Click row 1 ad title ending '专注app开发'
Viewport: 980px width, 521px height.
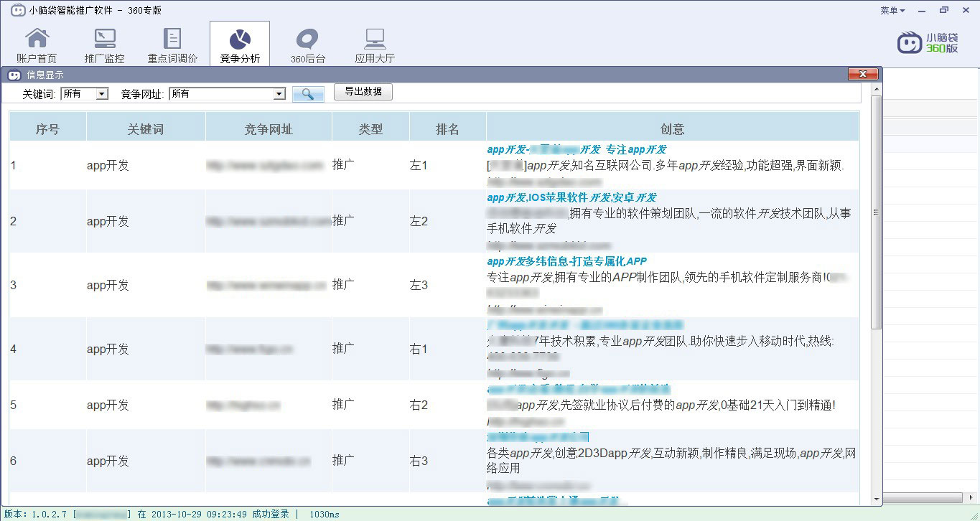tap(577, 149)
